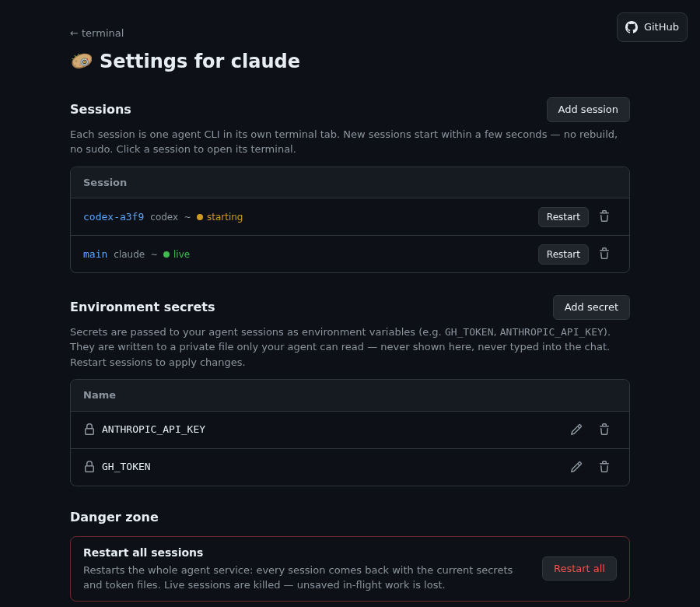The image size is (700, 607).
Task: Click the Name column header
Action: tap(100, 395)
